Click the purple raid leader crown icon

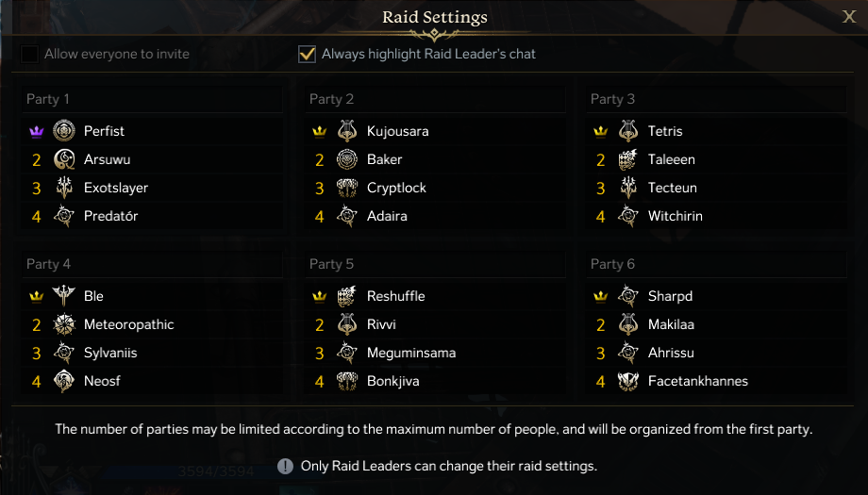point(37,131)
